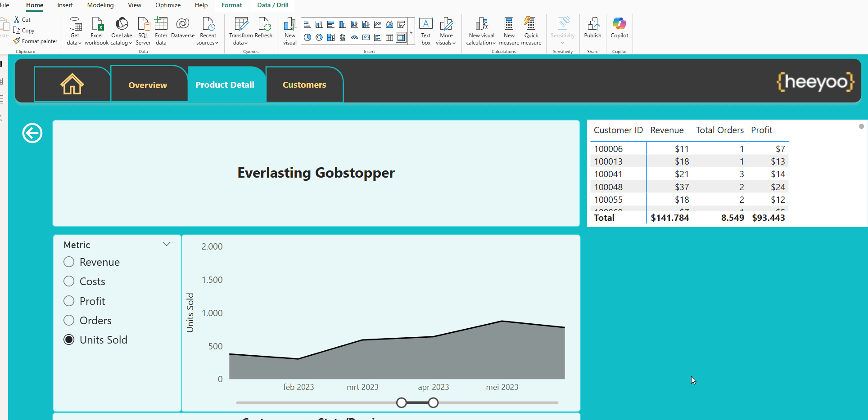Viewport: 868px width, 420px height.
Task: Navigate to the Overview page button
Action: pos(149,84)
